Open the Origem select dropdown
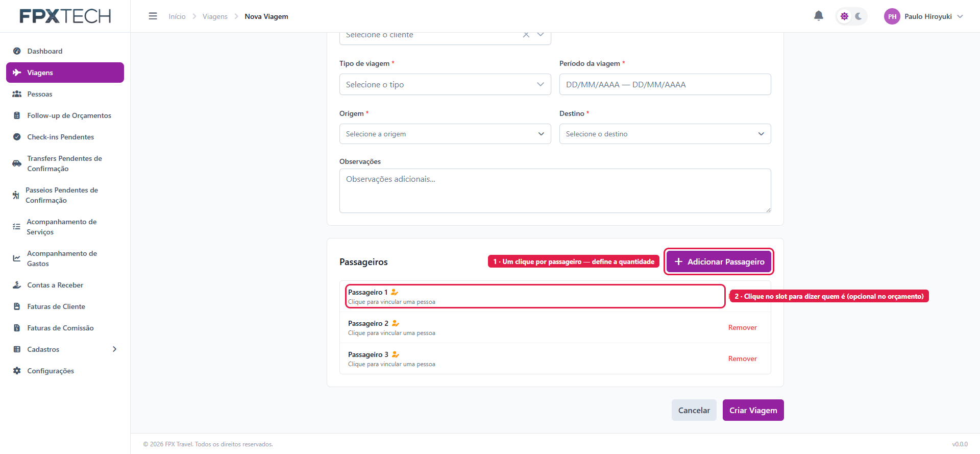Screen dimensions: 980x454 [445, 134]
